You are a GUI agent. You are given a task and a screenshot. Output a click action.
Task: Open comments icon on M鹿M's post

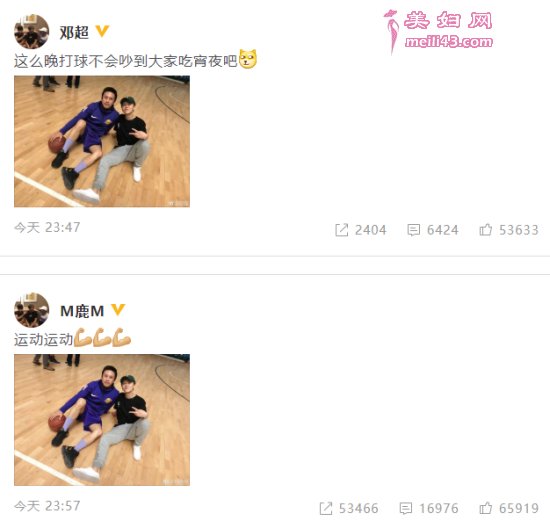(x=406, y=508)
